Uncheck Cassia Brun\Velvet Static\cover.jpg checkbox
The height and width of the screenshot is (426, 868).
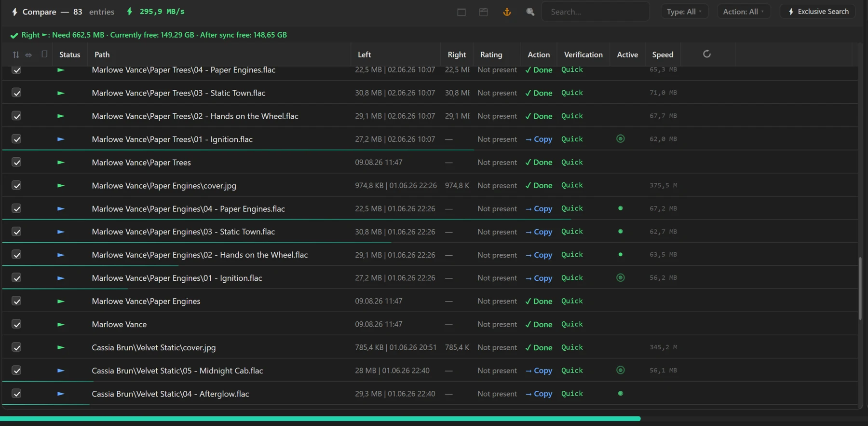(x=16, y=347)
